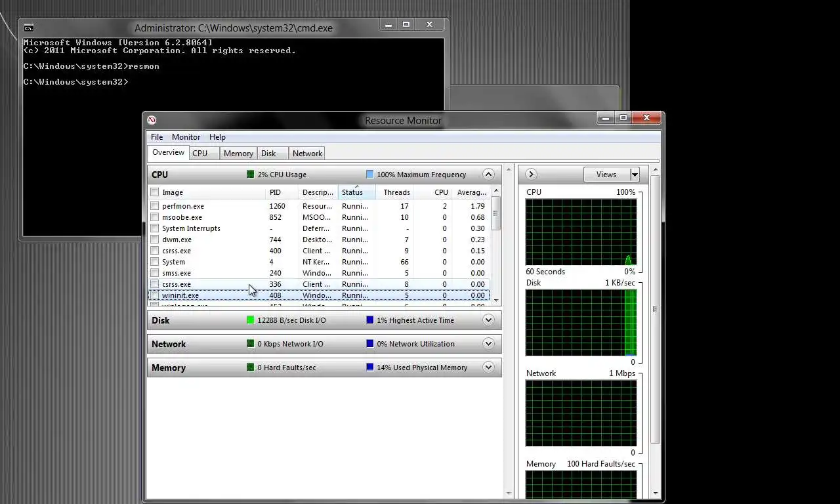Select the msoobe.exe row name
This screenshot has height=504, width=840.
pyautogui.click(x=182, y=217)
